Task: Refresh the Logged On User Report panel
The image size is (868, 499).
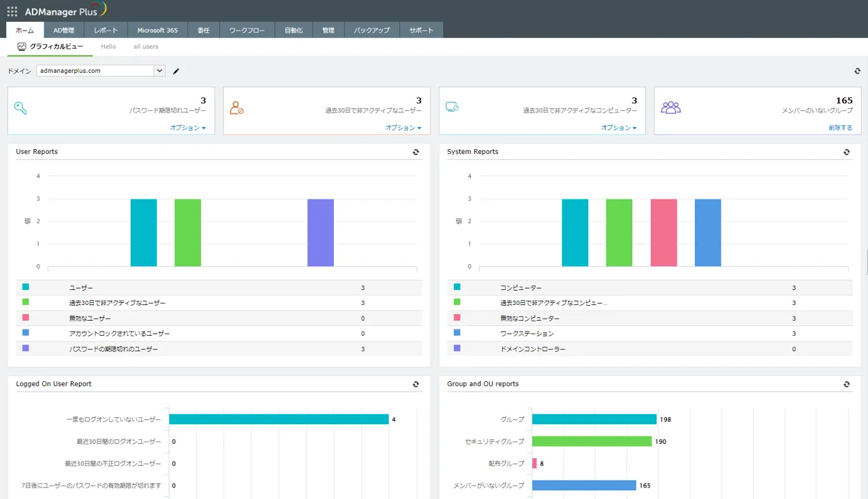Action: (416, 384)
